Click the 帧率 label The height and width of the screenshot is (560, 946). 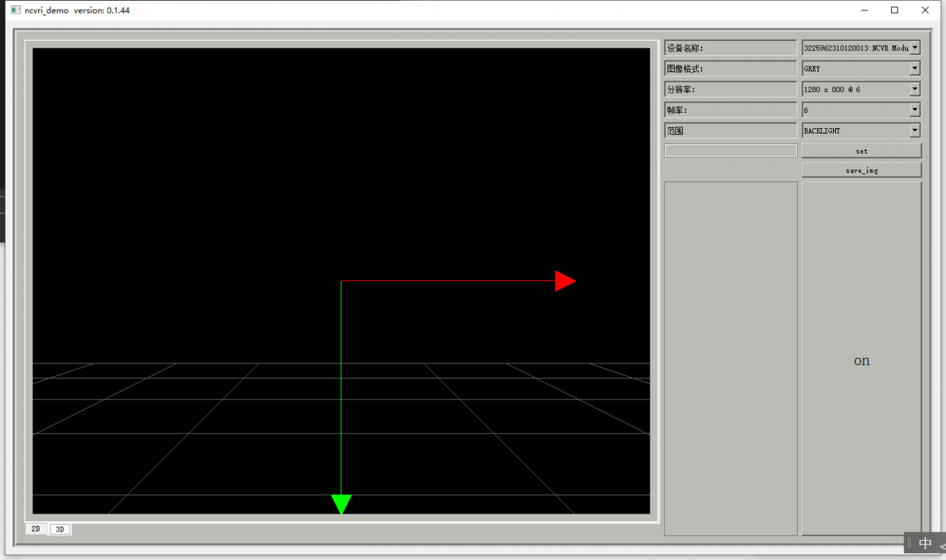[731, 110]
